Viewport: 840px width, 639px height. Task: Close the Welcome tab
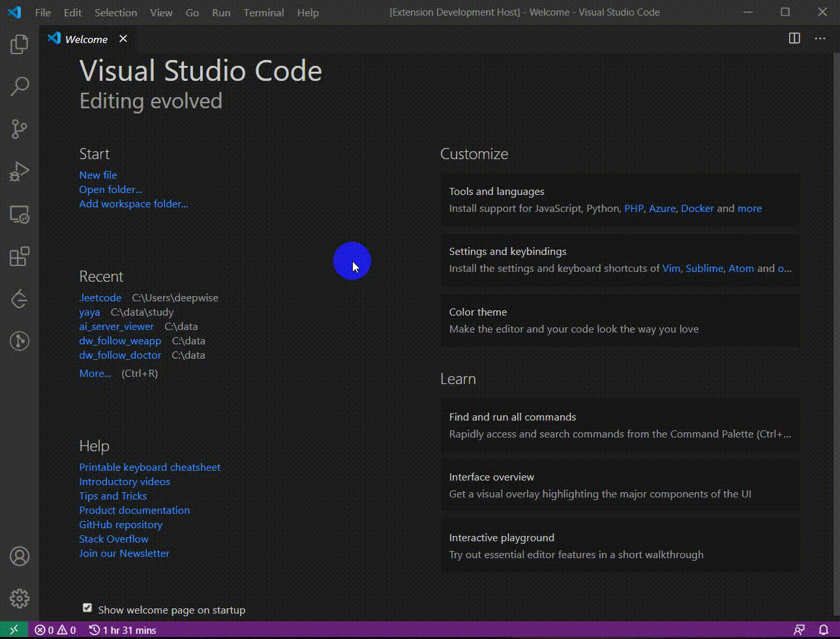click(123, 38)
